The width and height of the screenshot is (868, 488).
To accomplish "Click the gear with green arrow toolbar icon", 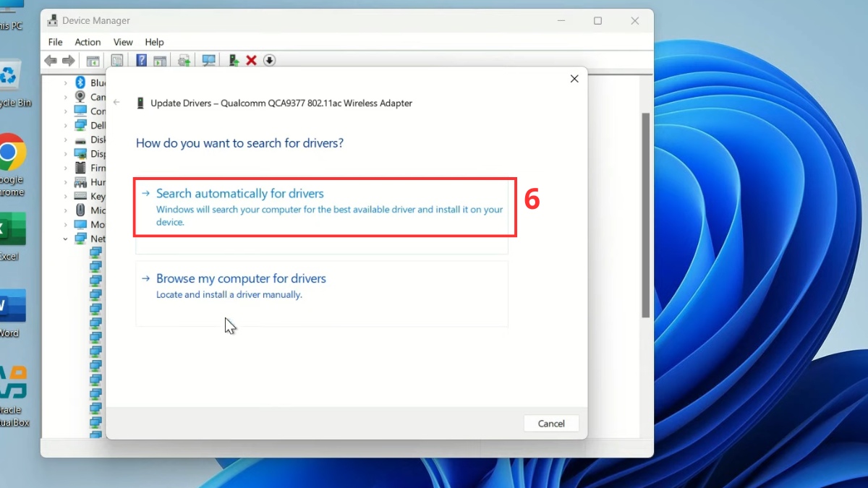I will [x=184, y=61].
